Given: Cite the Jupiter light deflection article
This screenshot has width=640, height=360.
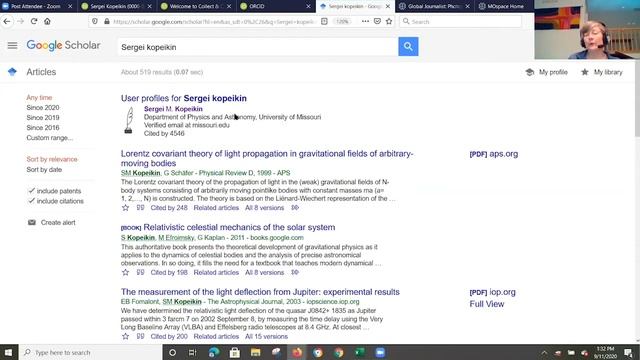Looking at the screenshot, I should (140, 336).
